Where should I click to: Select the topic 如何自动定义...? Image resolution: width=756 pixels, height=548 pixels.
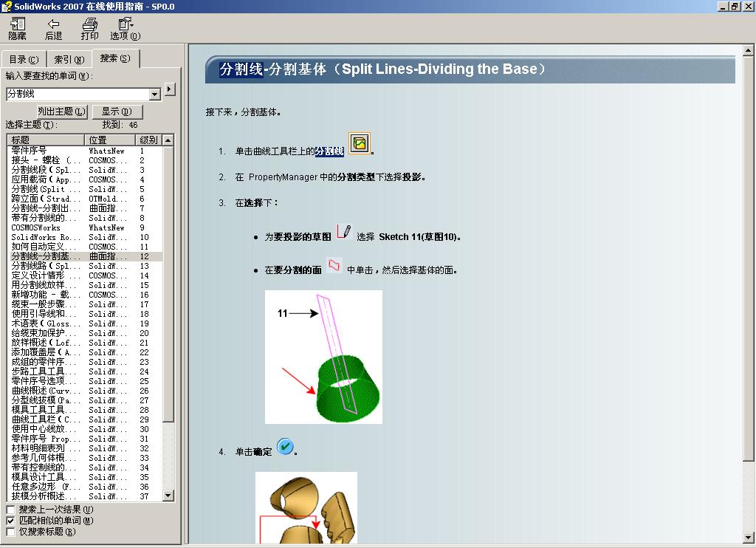click(86, 247)
